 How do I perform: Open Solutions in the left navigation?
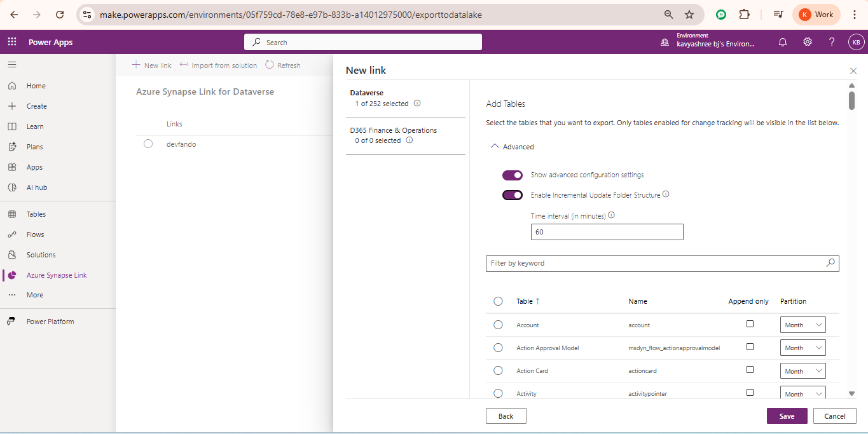41,255
